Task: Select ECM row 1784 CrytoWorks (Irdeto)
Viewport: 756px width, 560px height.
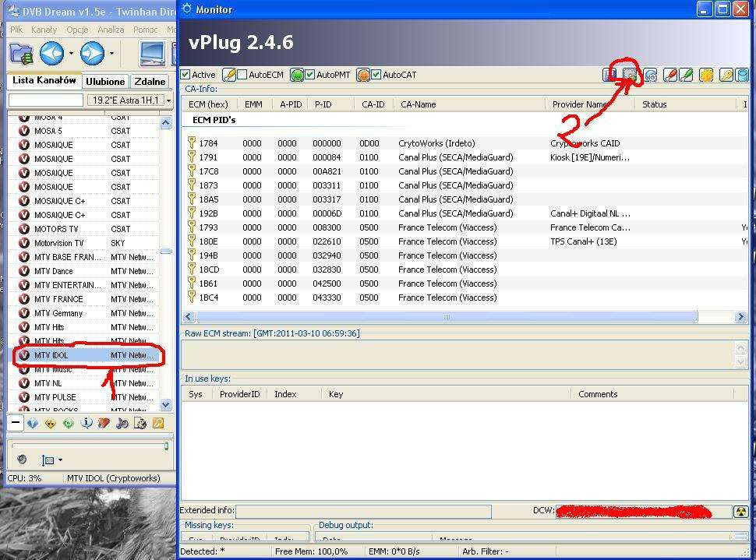Action: (465, 143)
